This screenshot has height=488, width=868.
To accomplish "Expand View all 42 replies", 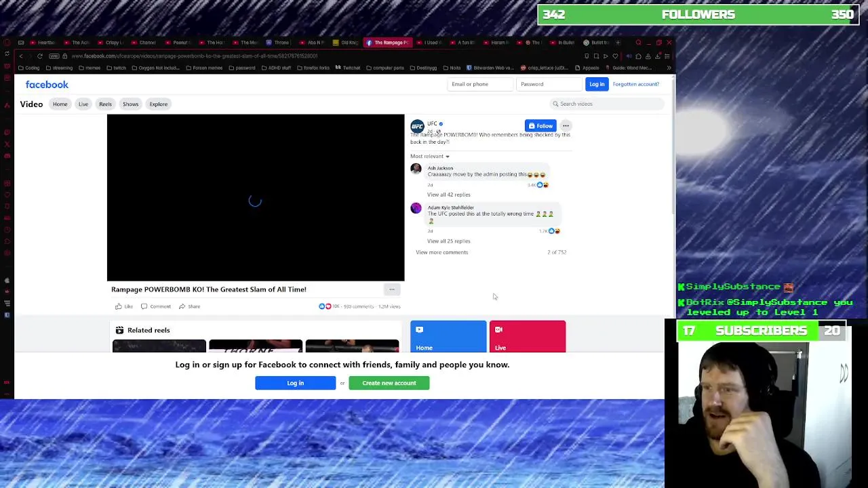I will 448,195.
